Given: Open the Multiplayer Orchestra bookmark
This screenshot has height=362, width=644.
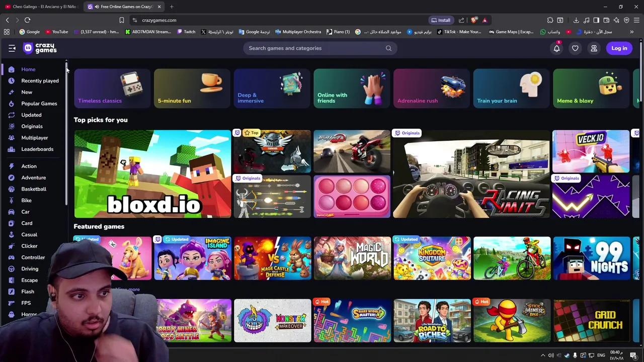Looking at the screenshot, I should click(x=297, y=32).
